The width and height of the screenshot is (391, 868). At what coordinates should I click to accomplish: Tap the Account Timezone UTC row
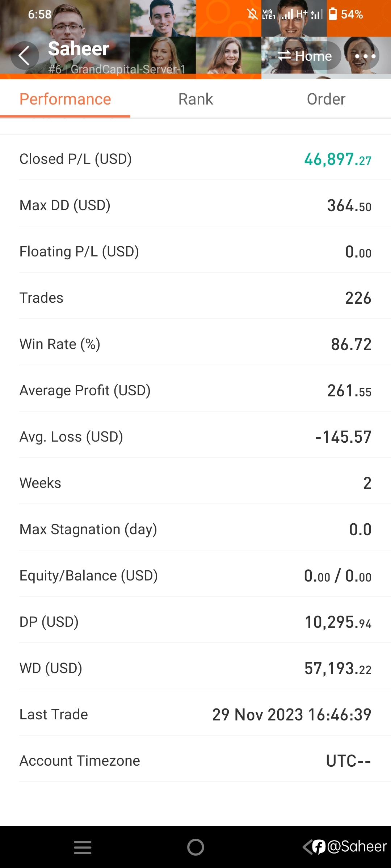coord(195,761)
